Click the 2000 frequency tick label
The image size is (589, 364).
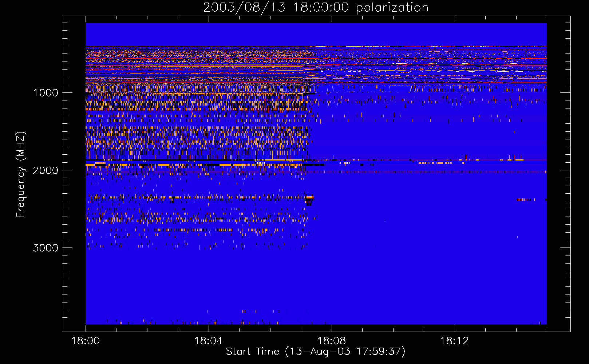46,170
